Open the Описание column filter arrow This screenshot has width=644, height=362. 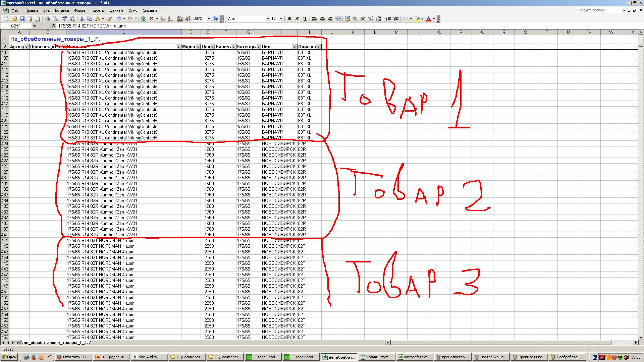(319, 47)
